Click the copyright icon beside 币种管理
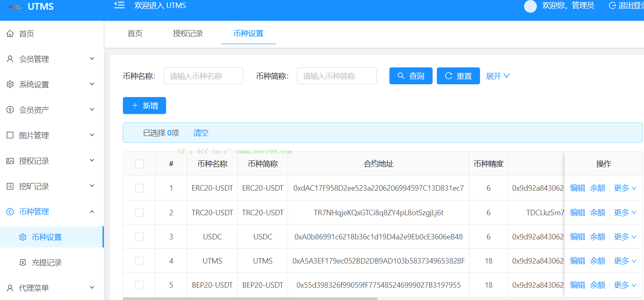The height and width of the screenshot is (300, 644). tap(10, 211)
